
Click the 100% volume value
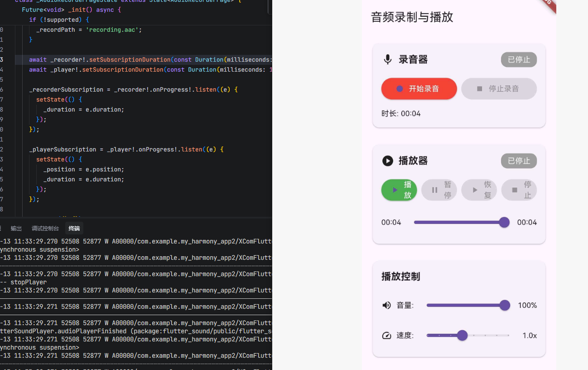click(x=527, y=306)
